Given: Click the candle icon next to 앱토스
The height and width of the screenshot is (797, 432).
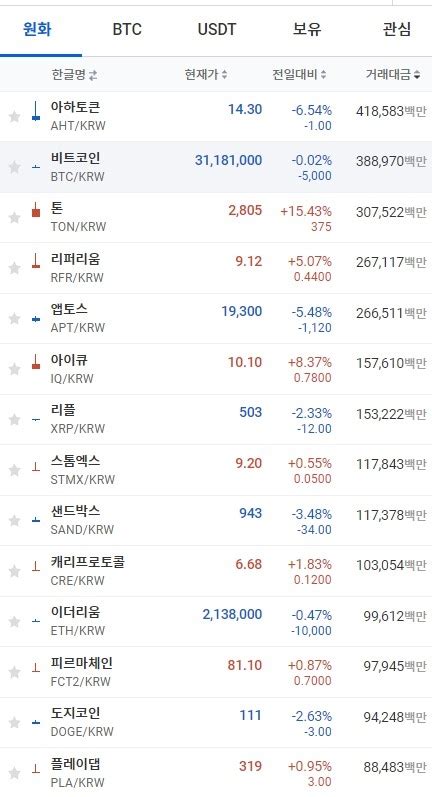Looking at the screenshot, I should (x=36, y=319).
